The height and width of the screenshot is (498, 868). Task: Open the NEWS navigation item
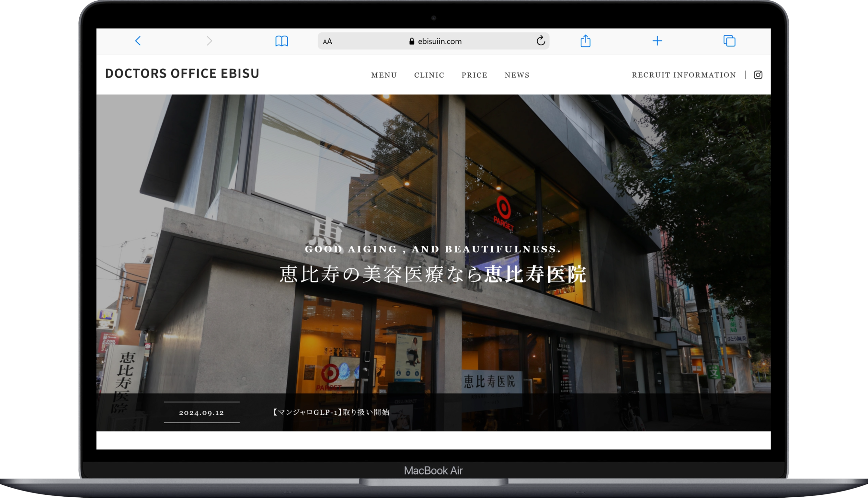tap(517, 75)
